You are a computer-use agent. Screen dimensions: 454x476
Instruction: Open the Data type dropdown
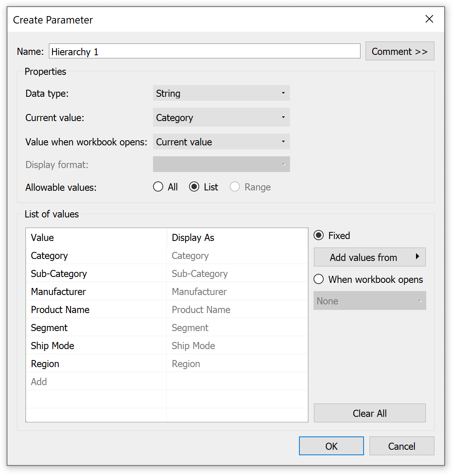pyautogui.click(x=221, y=93)
